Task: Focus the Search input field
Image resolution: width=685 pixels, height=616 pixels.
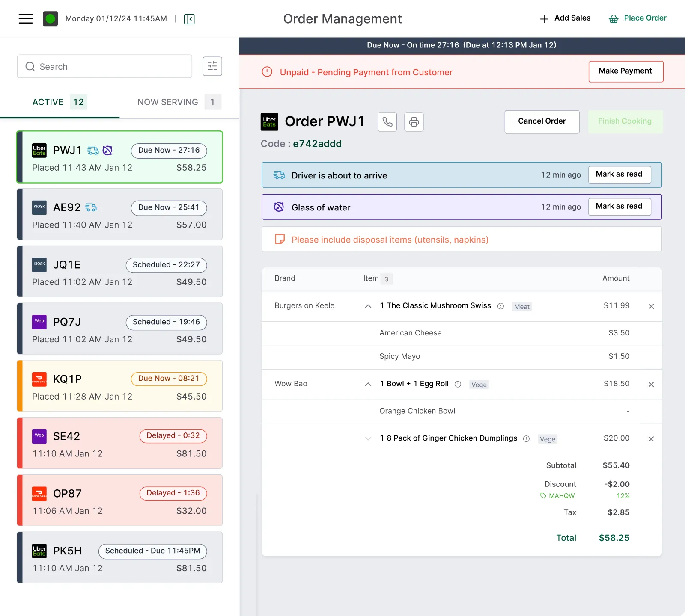Action: pyautogui.click(x=104, y=66)
